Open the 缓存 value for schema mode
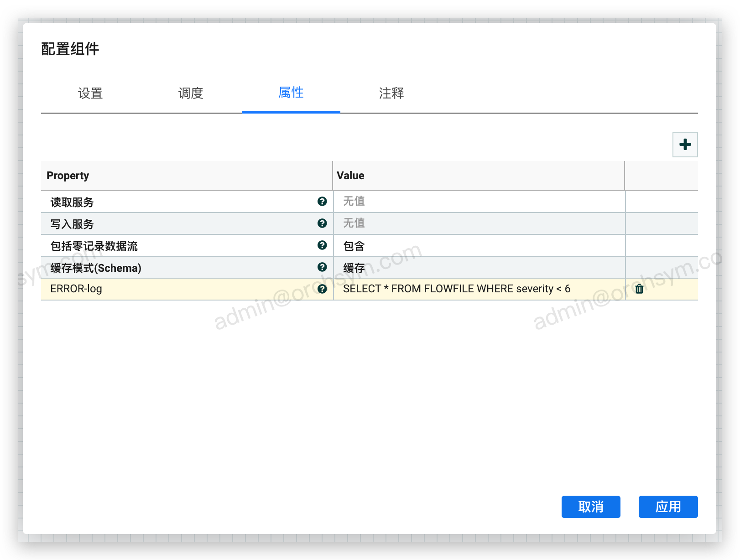740x560 pixels. (479, 268)
